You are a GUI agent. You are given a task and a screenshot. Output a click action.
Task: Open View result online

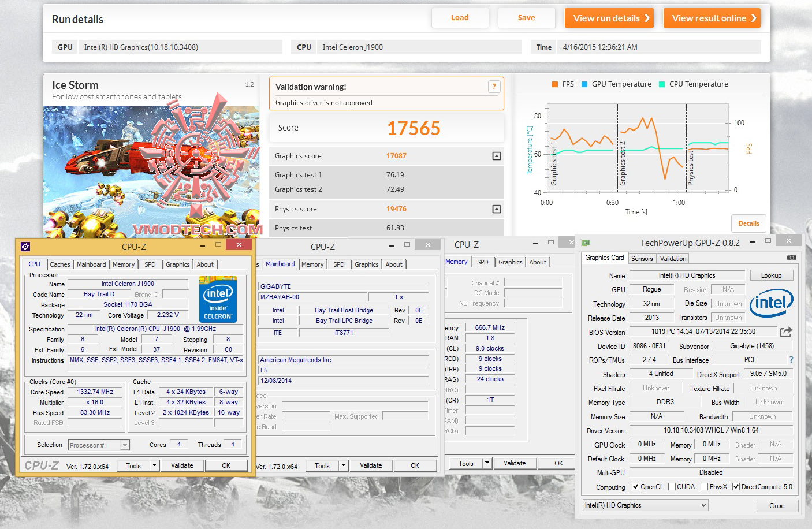tap(712, 18)
